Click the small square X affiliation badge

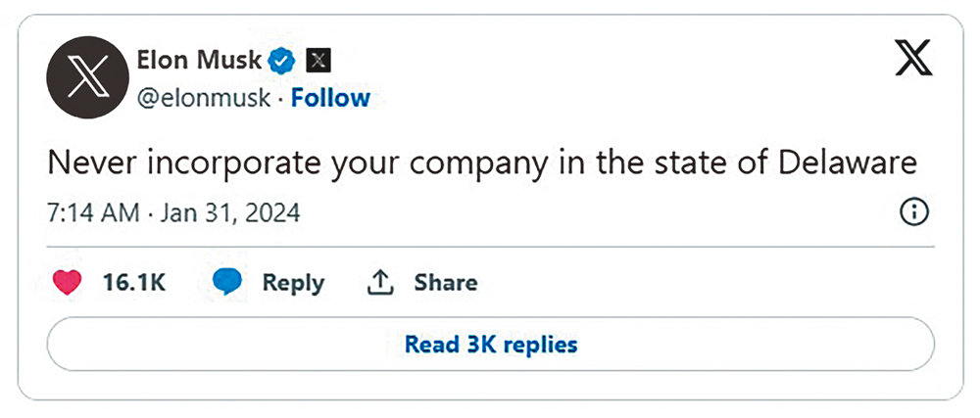(318, 61)
